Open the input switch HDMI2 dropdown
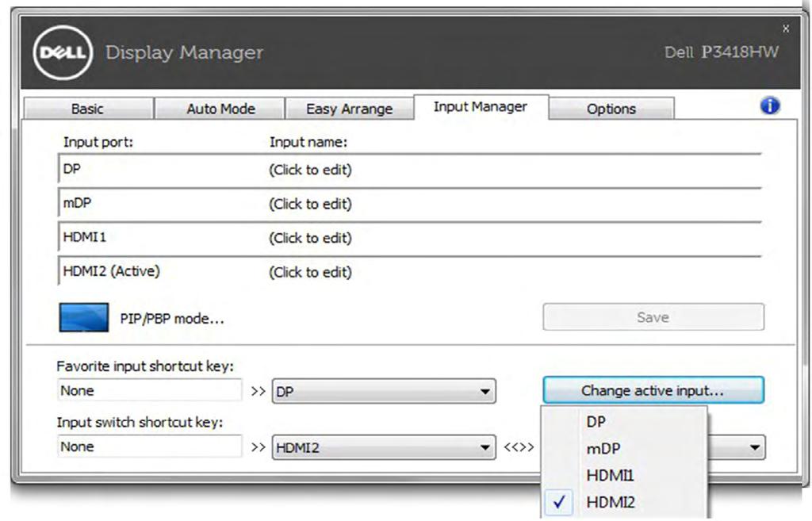This screenshot has width=812, height=521. pos(384,447)
